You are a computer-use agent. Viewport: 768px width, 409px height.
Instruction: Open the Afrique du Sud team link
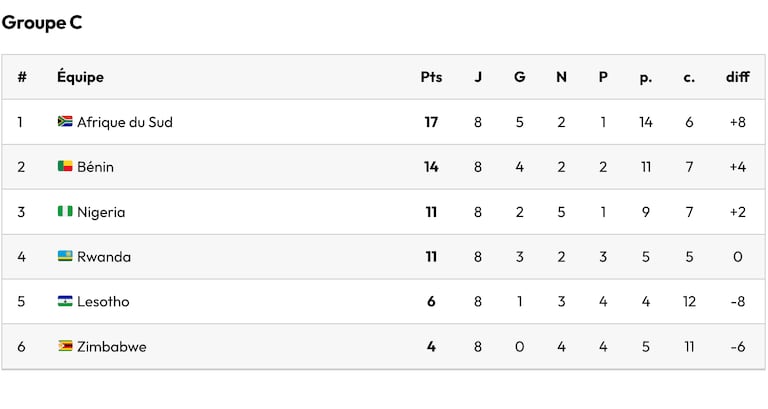125,122
